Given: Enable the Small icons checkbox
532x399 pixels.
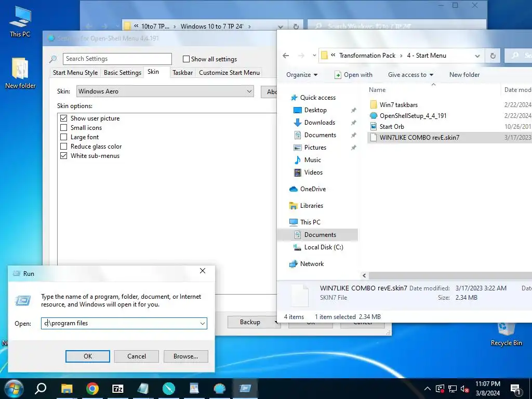Looking at the screenshot, I should click(63, 128).
